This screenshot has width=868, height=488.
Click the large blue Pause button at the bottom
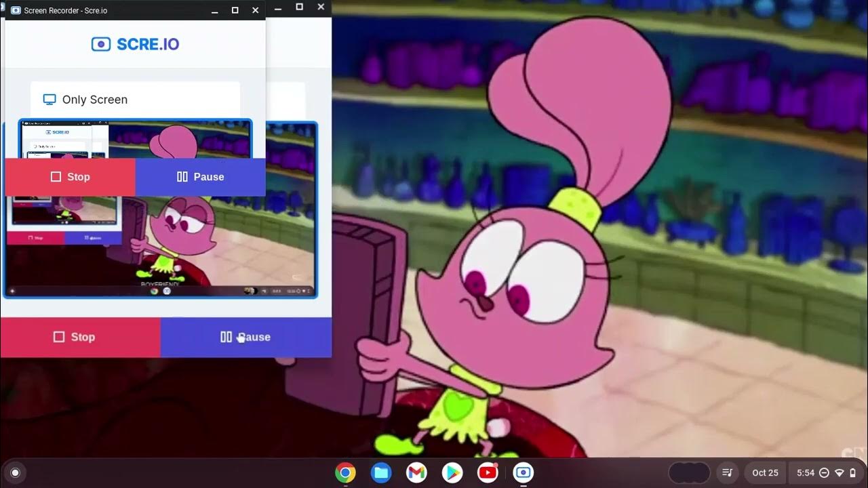246,337
